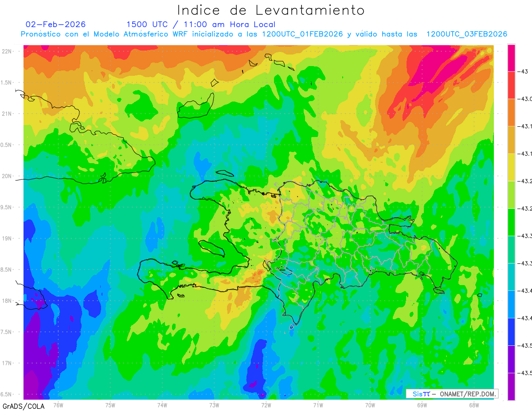Click the '9.5N' latitude label
The width and height of the screenshot is (532, 411).
click(7, 207)
